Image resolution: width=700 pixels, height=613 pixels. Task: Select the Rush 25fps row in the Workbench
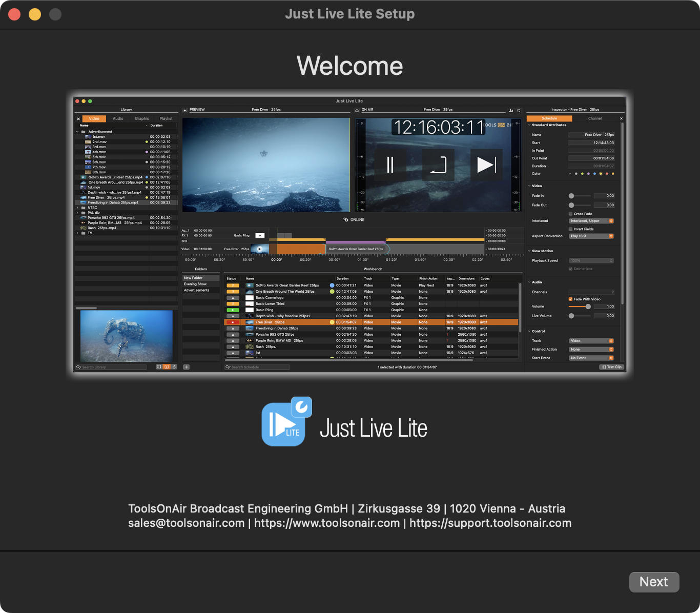click(372, 347)
